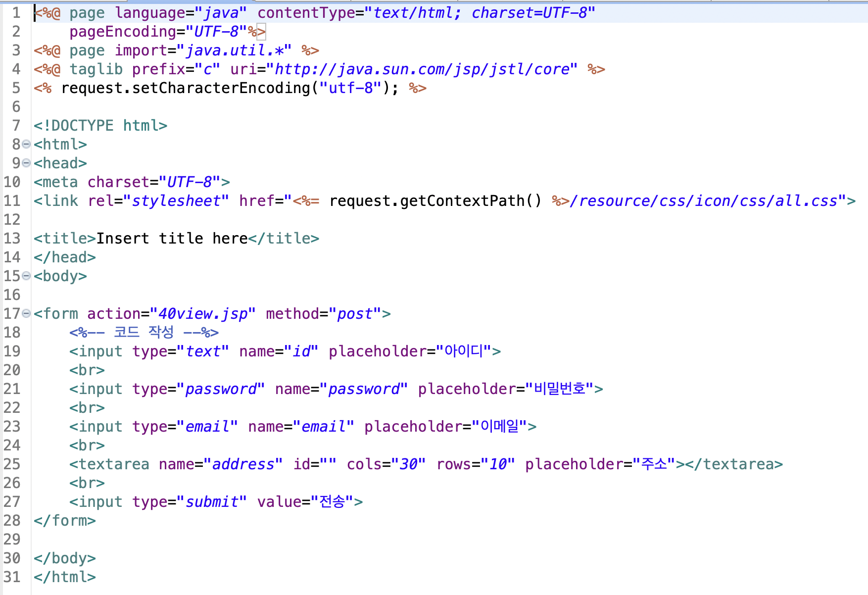Click '40view.jsp' form action value
868x595 pixels.
pos(202,314)
